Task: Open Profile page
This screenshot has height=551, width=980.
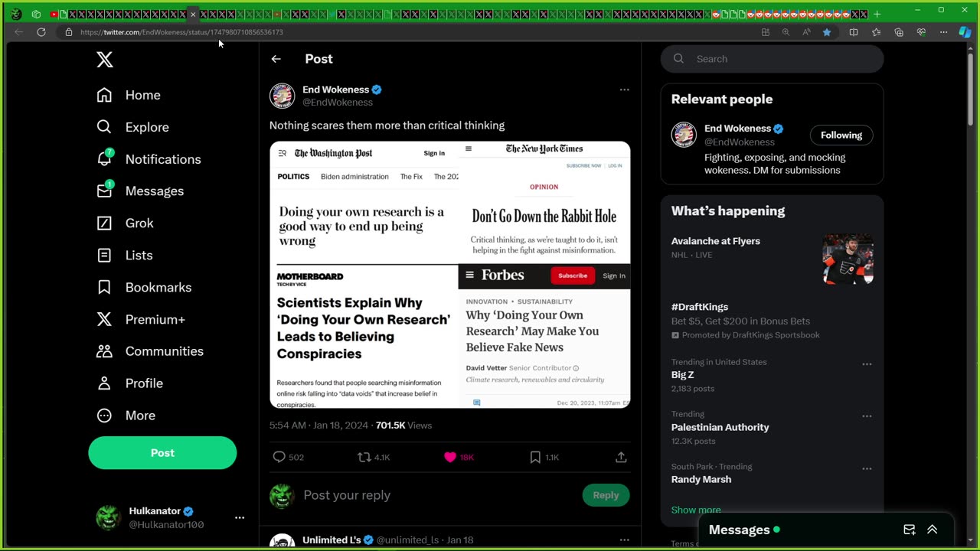Action: pyautogui.click(x=129, y=383)
